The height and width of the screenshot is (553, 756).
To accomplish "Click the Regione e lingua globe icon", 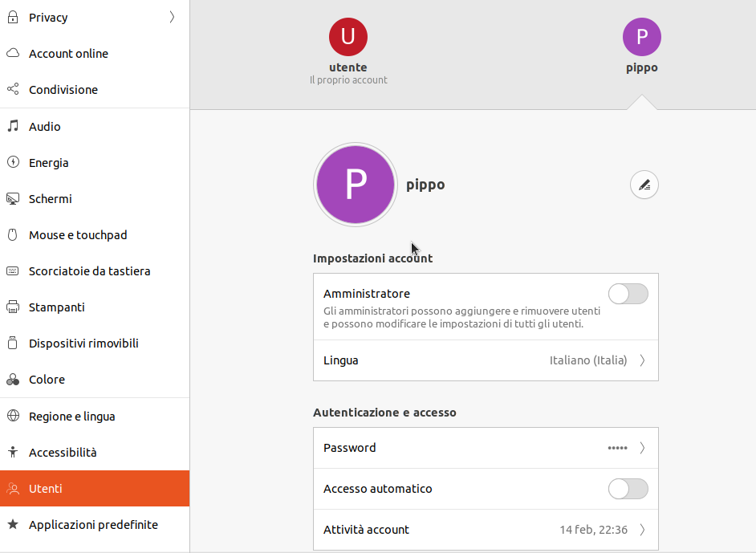I will [13, 416].
